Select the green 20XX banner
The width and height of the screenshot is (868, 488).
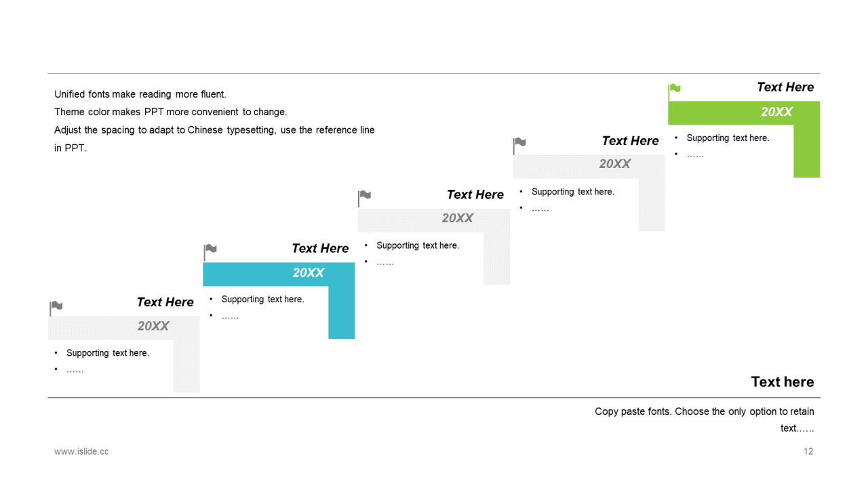[744, 113]
